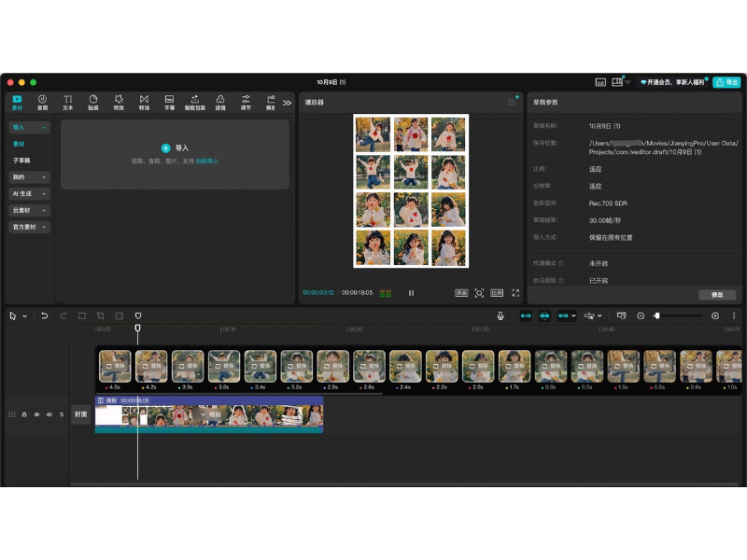The width and height of the screenshot is (747, 560).
Task: Expand the AI 生成 dropdown
Action: tap(30, 194)
